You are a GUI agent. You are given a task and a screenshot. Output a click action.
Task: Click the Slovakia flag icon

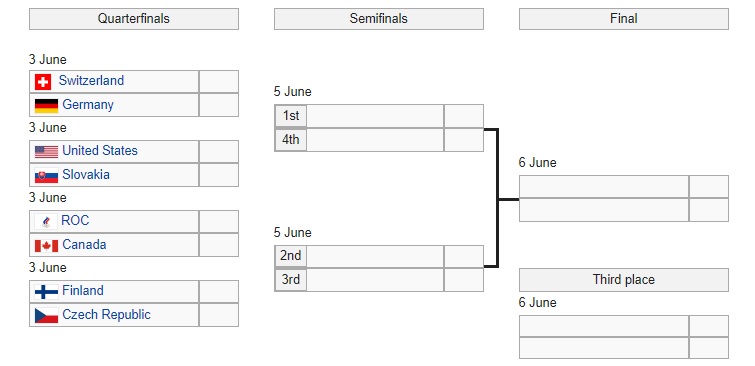click(46, 175)
